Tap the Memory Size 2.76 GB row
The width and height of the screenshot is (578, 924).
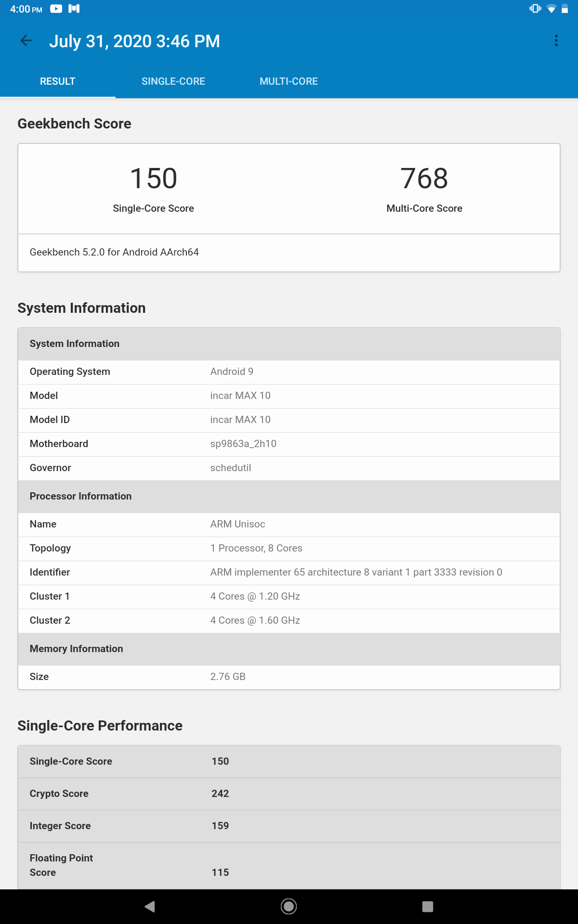pos(289,677)
